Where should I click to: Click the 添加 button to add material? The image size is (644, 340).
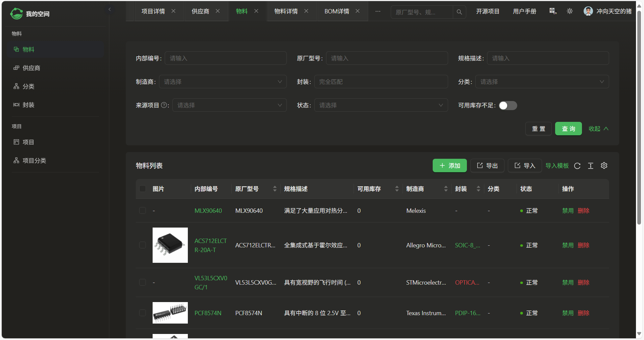click(x=449, y=166)
